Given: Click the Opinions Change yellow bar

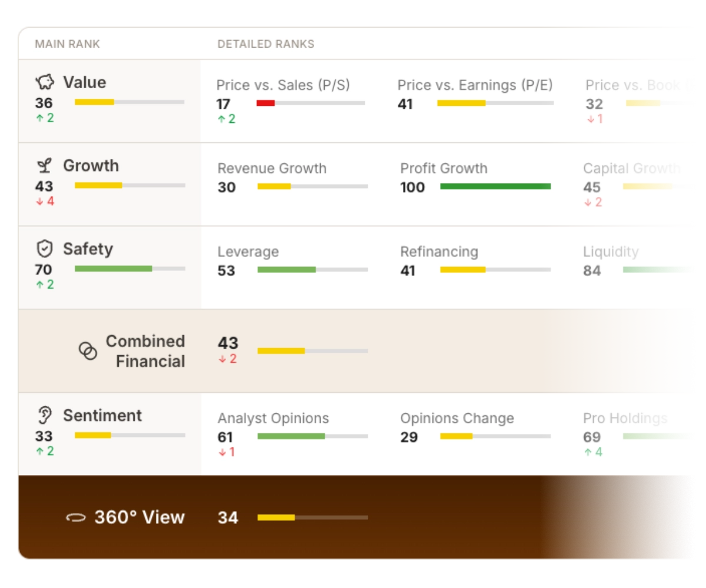Looking at the screenshot, I should (457, 436).
